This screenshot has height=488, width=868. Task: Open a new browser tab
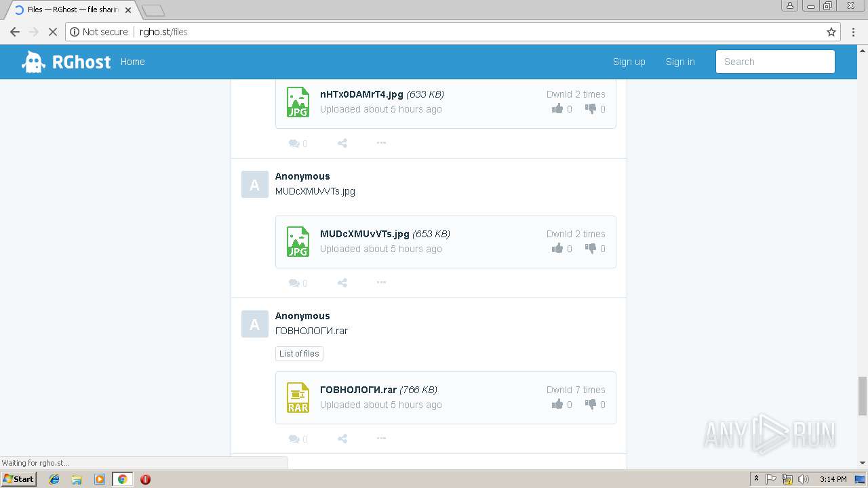(x=153, y=10)
